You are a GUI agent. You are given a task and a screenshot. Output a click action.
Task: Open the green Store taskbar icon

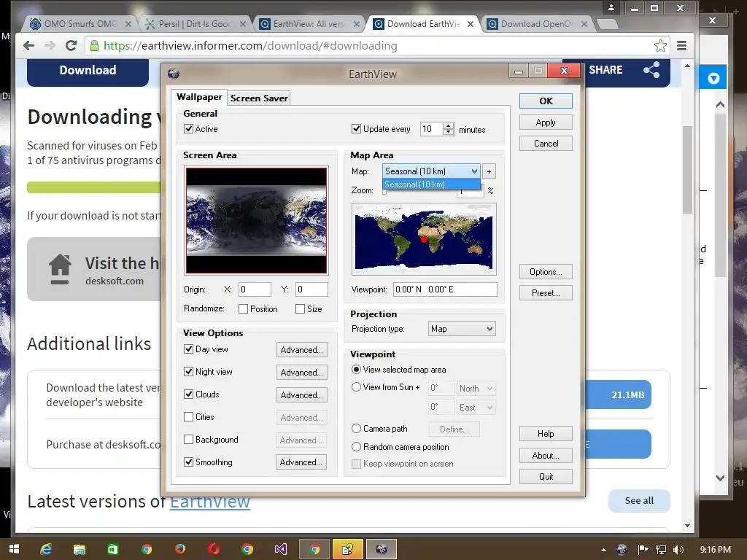(112, 549)
